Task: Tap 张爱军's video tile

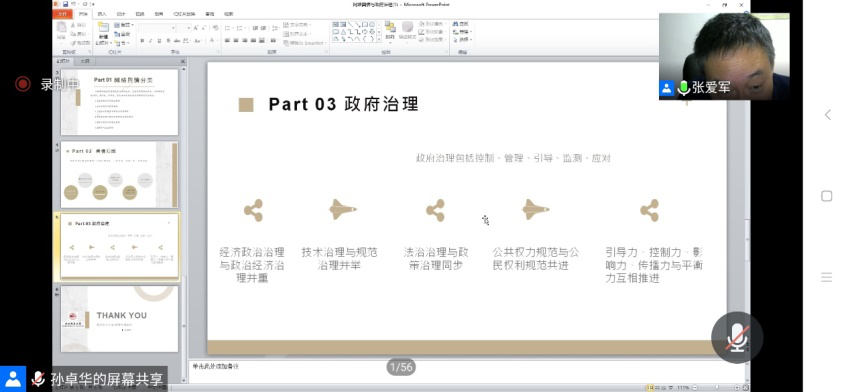Action: 724,56
